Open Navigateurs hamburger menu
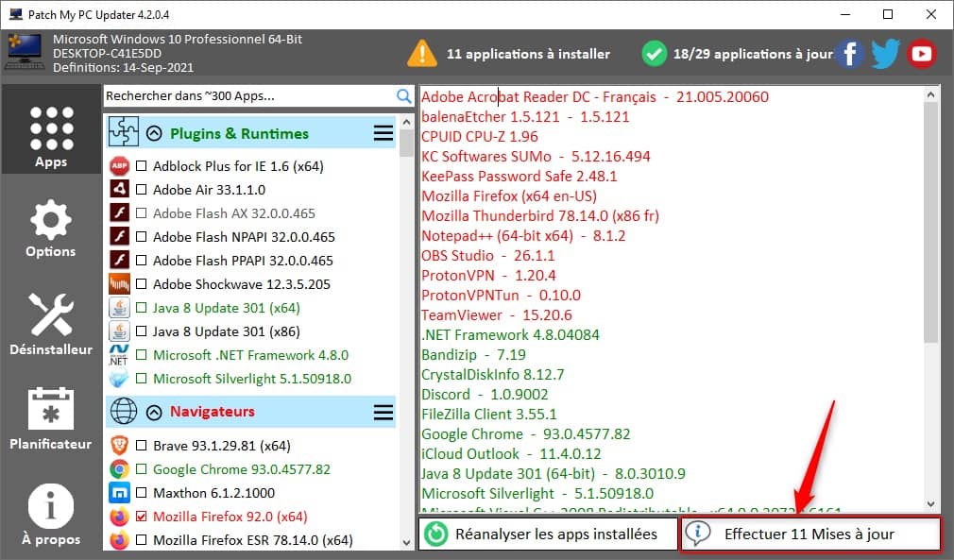954x560 pixels. 383,413
